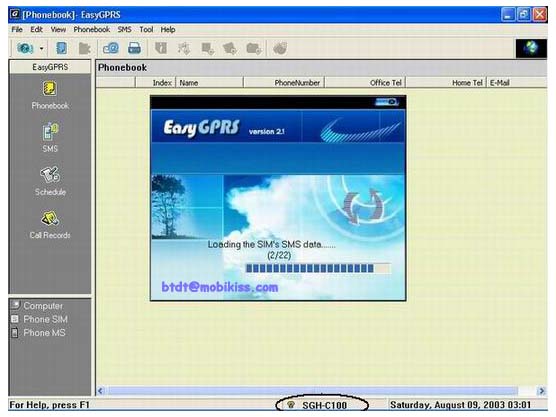
Task: Click the Index column header
Action: [x=156, y=83]
